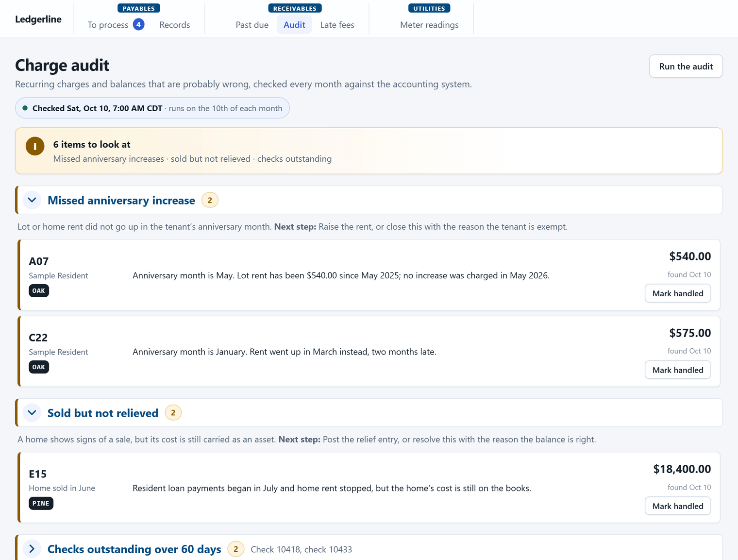Open the Late fees tab

337,25
